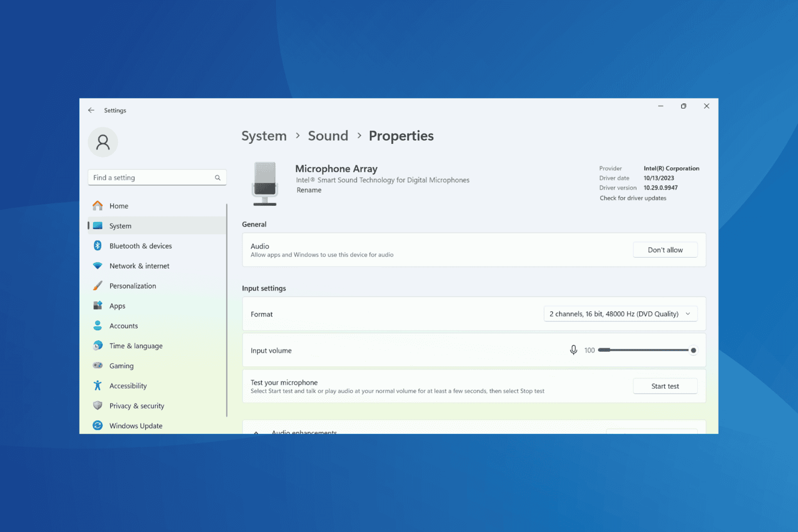Image resolution: width=798 pixels, height=532 pixels.
Task: Click the Input volume slider handle
Action: (x=693, y=350)
